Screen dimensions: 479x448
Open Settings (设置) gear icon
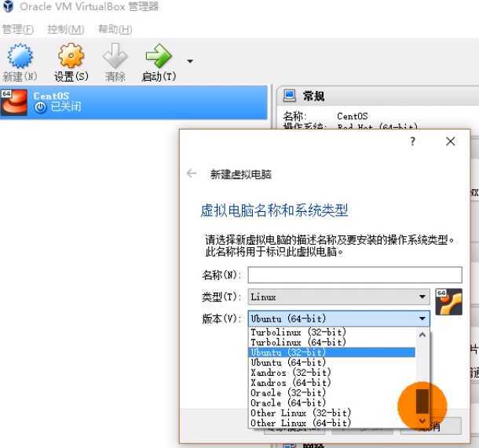(x=71, y=56)
